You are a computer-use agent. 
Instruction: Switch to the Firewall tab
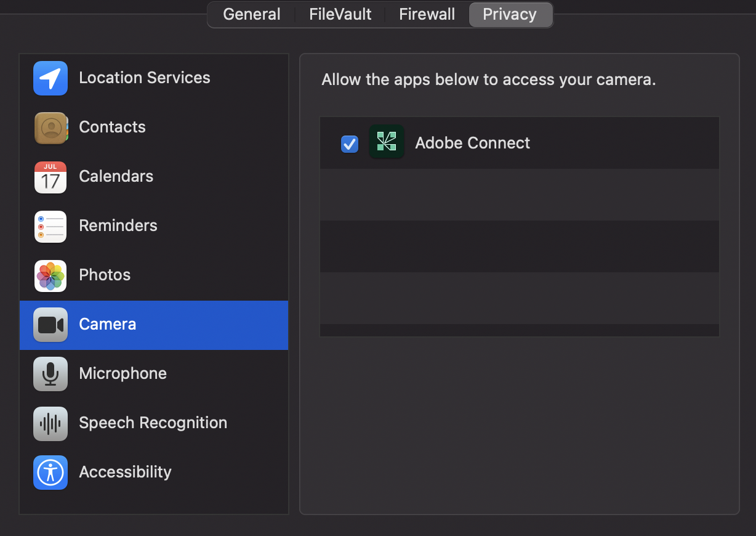[427, 14]
